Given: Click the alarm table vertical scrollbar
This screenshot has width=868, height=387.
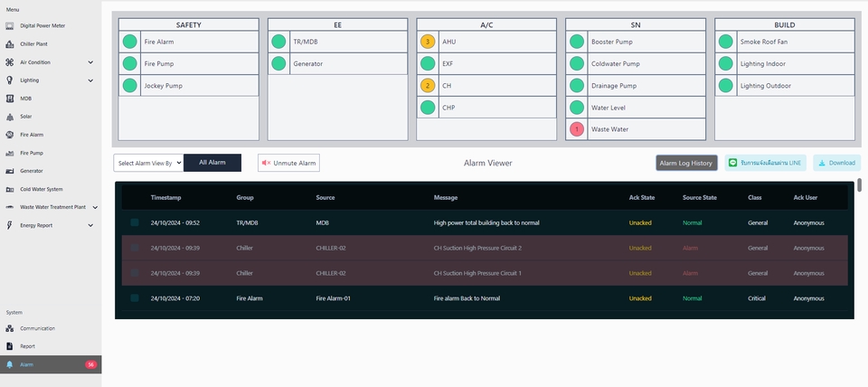Looking at the screenshot, I should [x=860, y=185].
